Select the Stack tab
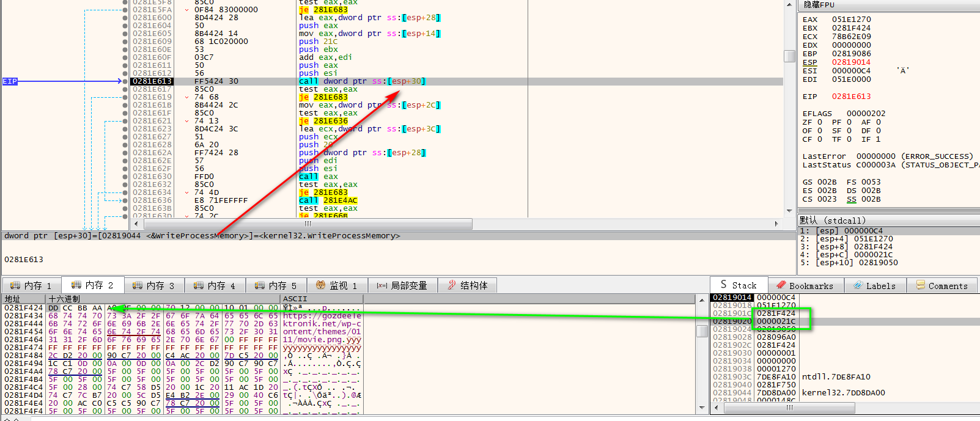This screenshot has width=980, height=421. tap(738, 285)
